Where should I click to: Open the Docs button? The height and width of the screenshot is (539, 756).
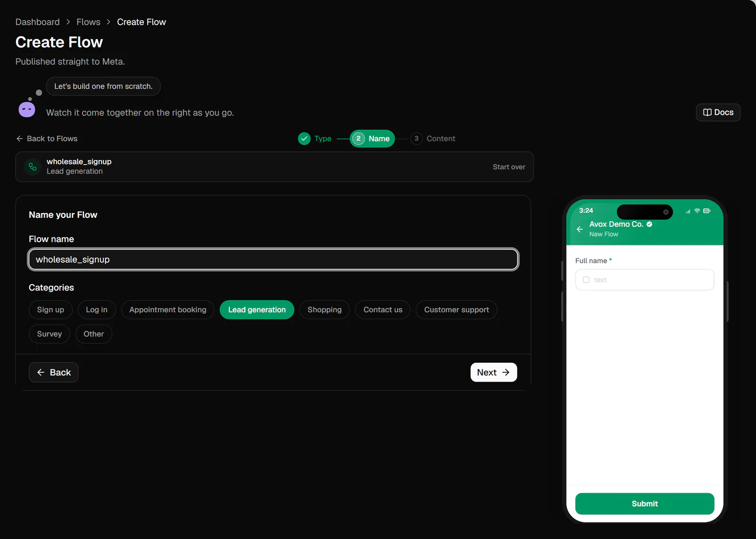tap(718, 112)
